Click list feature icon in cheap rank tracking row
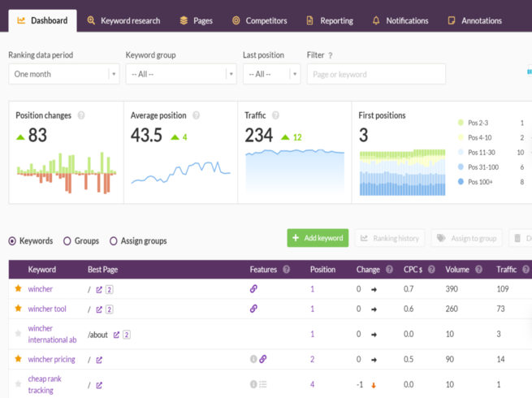Viewport: 532px width, 398px height. click(263, 384)
